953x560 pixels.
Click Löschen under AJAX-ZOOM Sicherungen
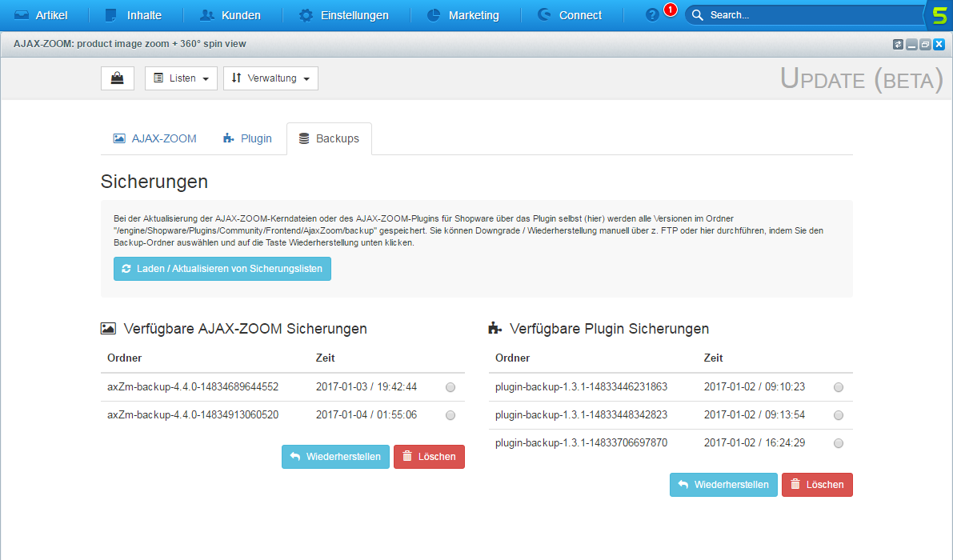pos(429,457)
